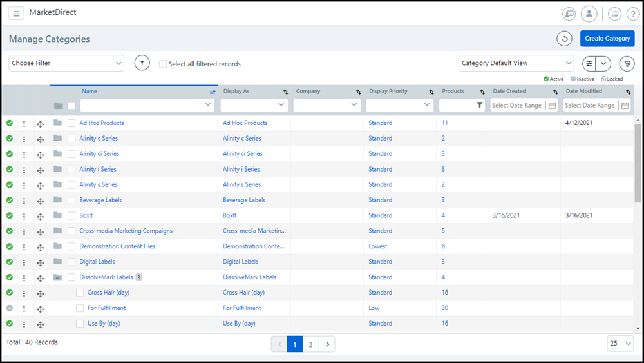Click the move handle for Ad Hoc Products
This screenshot has height=363, width=644.
[x=40, y=123]
